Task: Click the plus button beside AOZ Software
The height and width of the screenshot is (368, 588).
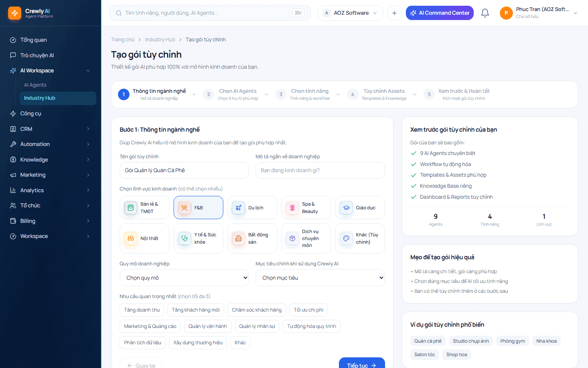Action: pos(394,13)
